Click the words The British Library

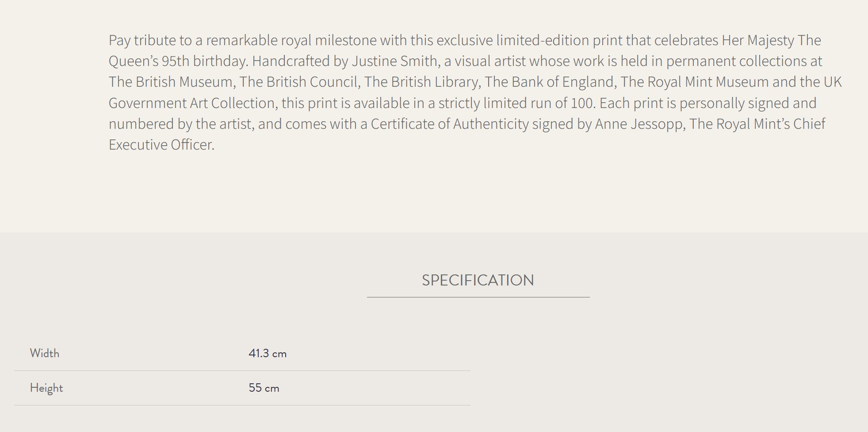(x=421, y=82)
